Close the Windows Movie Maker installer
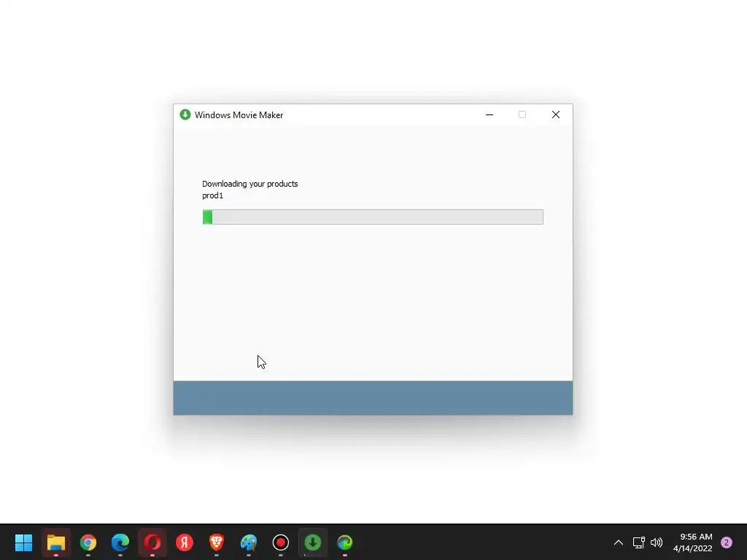747x560 pixels. pos(555,114)
